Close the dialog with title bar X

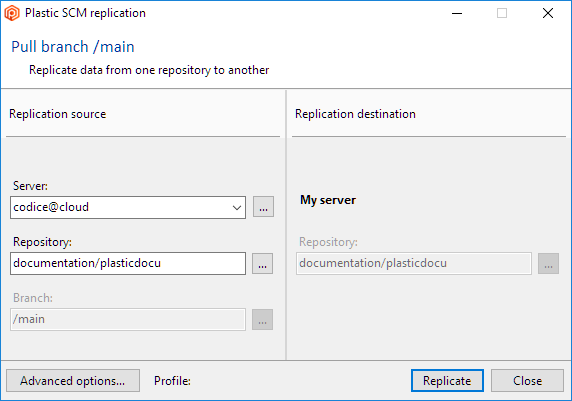[548, 14]
